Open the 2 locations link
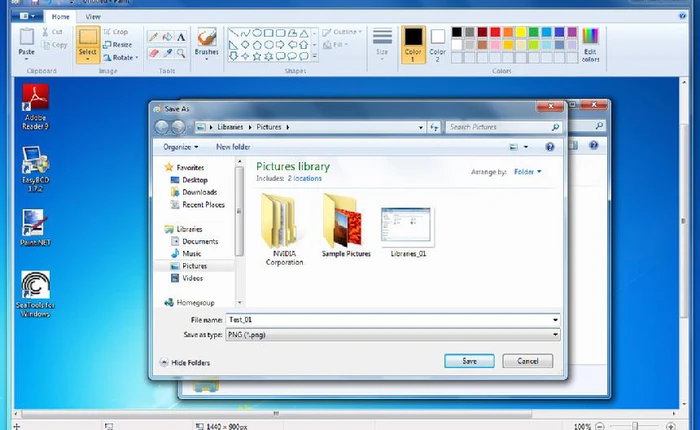 (304, 178)
